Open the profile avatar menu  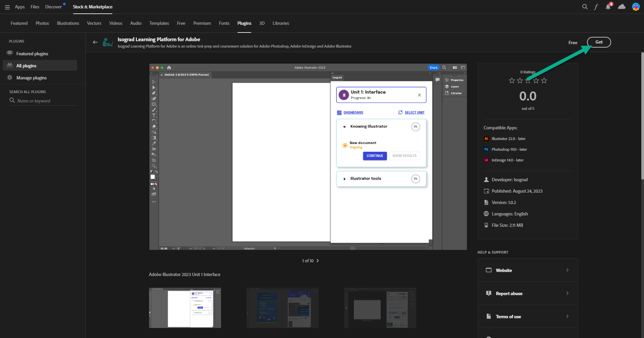pyautogui.click(x=636, y=7)
